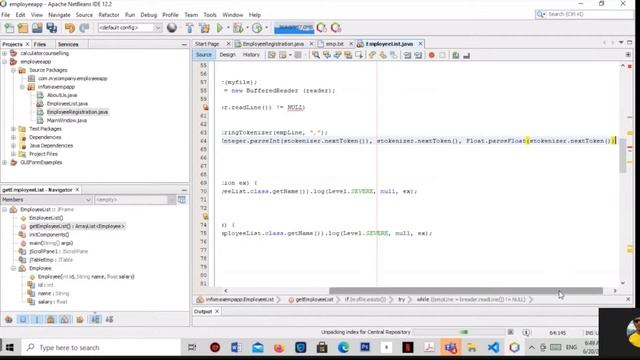Select initComponents() in Navigator

point(49,235)
